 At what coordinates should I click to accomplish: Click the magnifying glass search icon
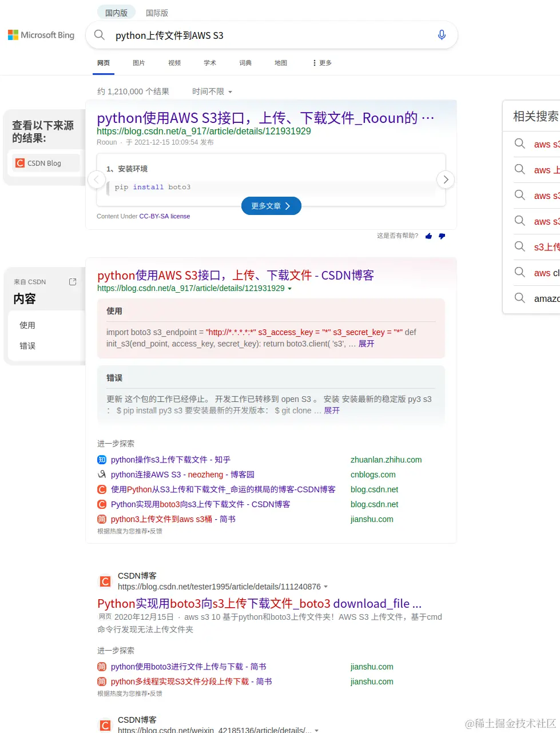[x=99, y=35]
